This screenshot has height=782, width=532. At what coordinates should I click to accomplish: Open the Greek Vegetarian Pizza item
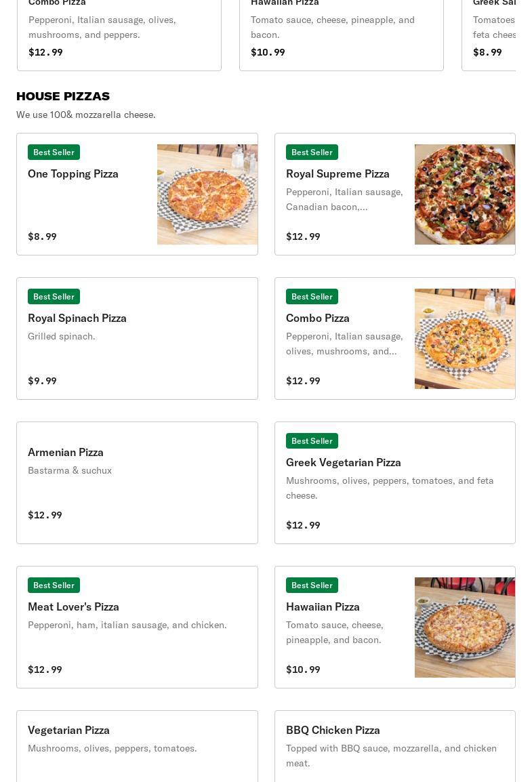pyautogui.click(x=395, y=482)
